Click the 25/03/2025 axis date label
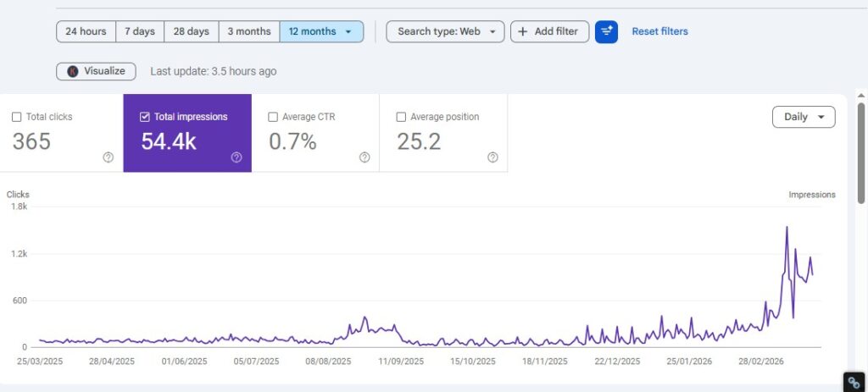Screen dimensions: 868x392 click(40, 362)
